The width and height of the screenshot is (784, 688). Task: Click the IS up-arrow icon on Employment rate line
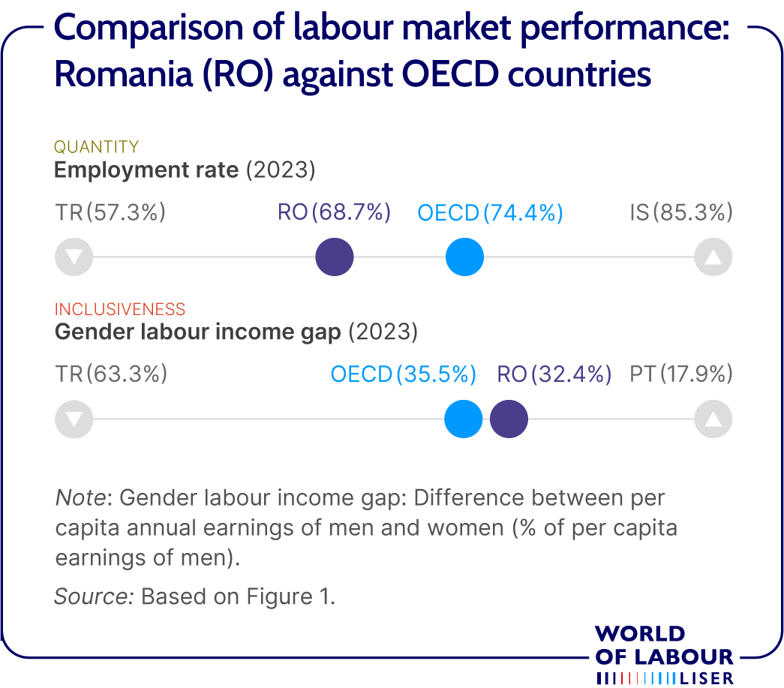click(x=713, y=257)
